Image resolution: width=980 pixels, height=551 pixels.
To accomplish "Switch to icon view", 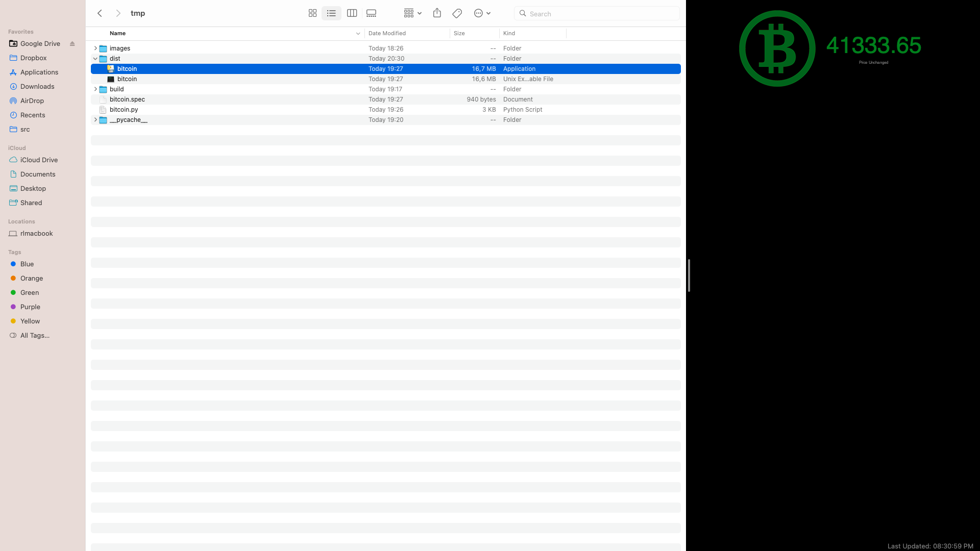I will point(312,13).
